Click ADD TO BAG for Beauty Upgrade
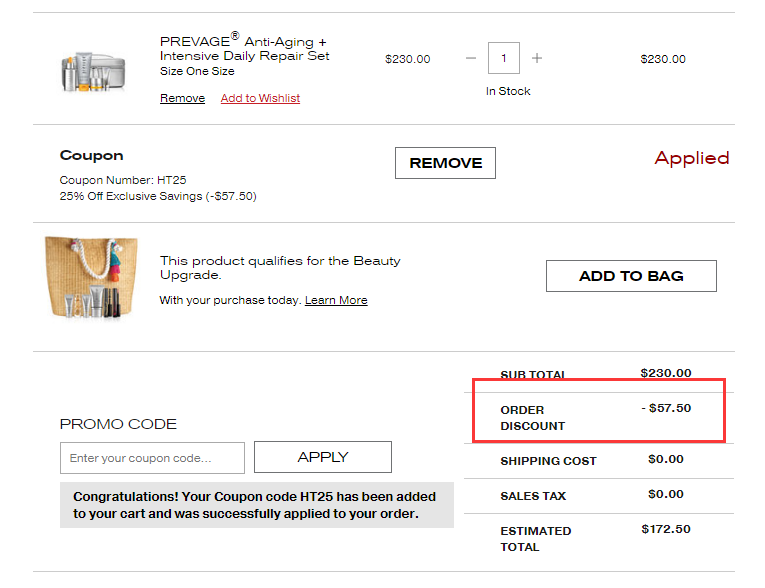 click(x=631, y=276)
